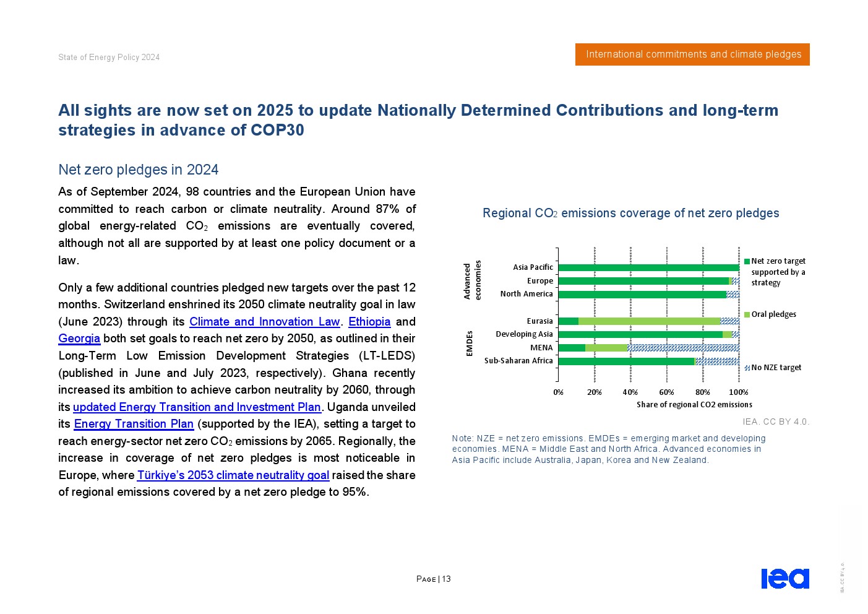Screen dimensions: 868x614
Task: Click Uganda's Energy Transition Plan link
Action: [x=134, y=424]
